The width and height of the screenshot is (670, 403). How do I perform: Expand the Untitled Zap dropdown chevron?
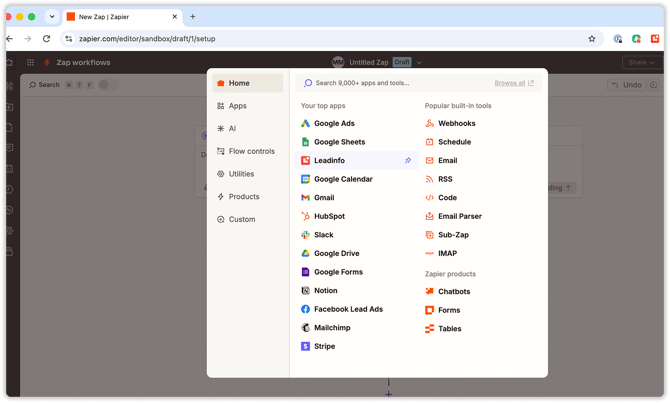tap(419, 62)
